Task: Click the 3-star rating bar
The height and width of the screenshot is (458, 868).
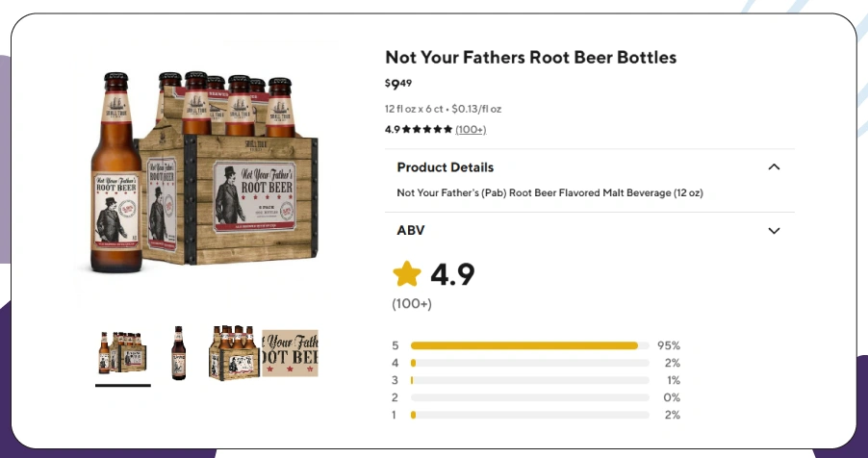Action: coord(529,380)
